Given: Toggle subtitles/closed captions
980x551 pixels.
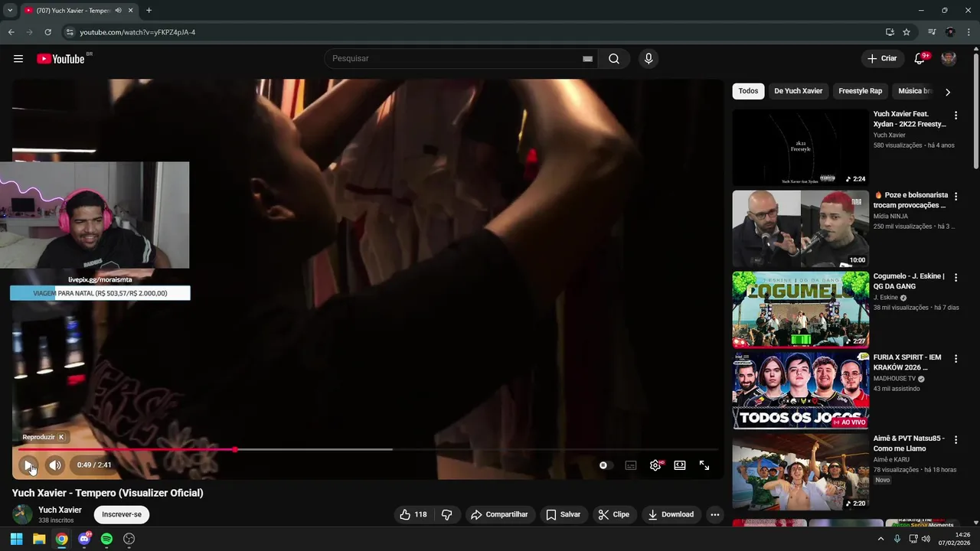Looking at the screenshot, I should pos(631,465).
